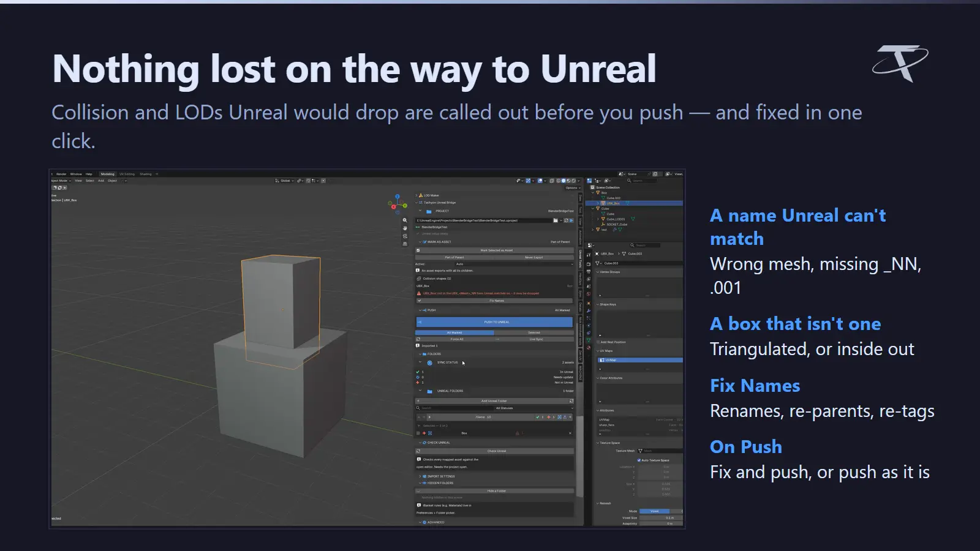Click the PUSH TO UNREAL button

(x=495, y=322)
